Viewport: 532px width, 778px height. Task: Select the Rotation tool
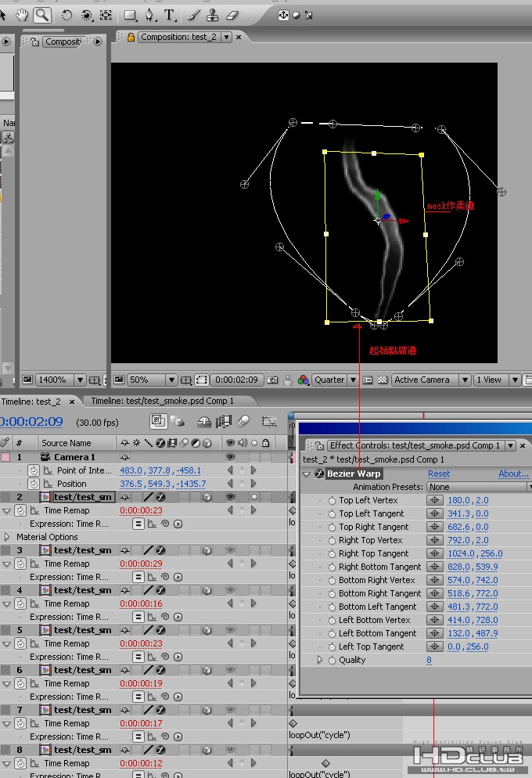coord(66,16)
